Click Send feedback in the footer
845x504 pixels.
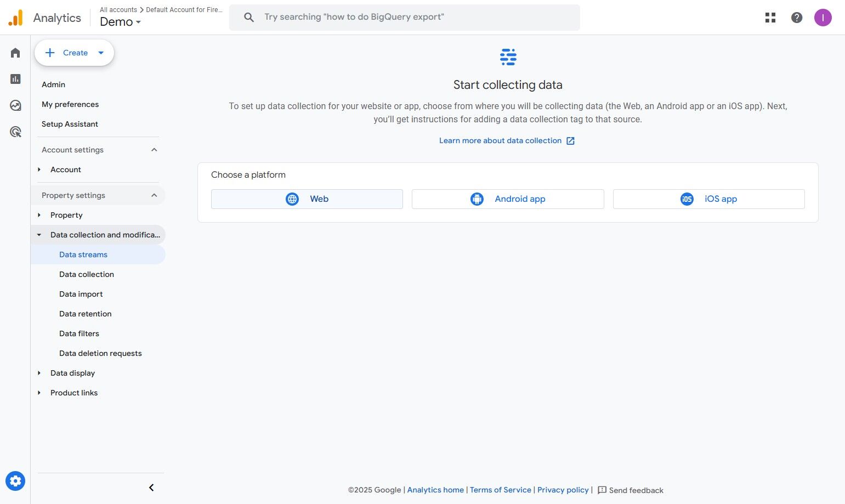pyautogui.click(x=636, y=490)
